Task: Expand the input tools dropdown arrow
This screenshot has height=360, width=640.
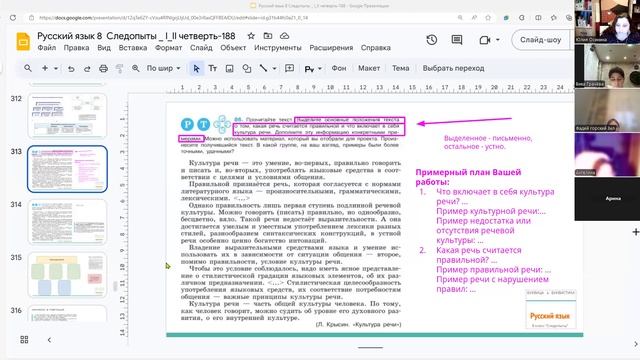Action: [x=320, y=69]
